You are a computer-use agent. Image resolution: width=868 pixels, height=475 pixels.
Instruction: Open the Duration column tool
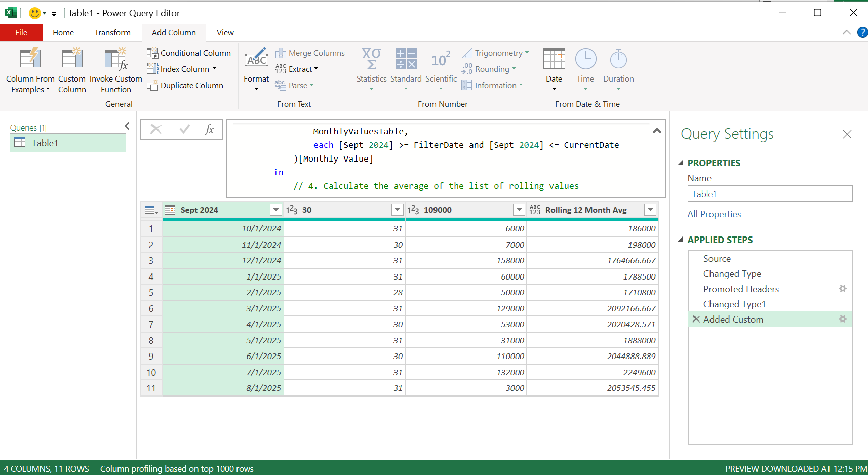point(618,69)
